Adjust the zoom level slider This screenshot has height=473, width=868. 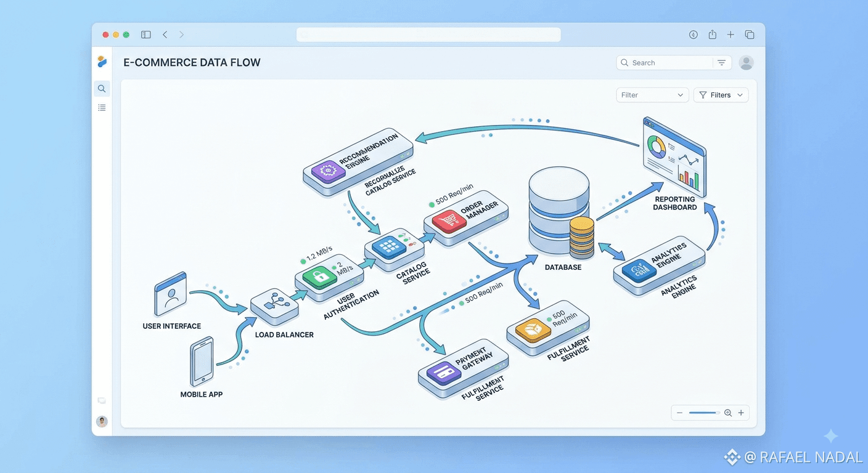(703, 413)
